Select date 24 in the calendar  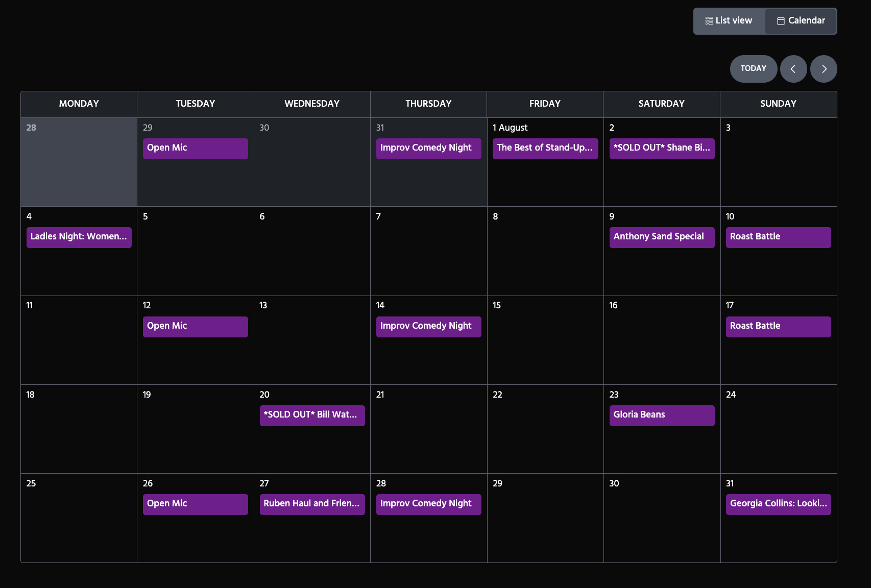[x=779, y=429]
